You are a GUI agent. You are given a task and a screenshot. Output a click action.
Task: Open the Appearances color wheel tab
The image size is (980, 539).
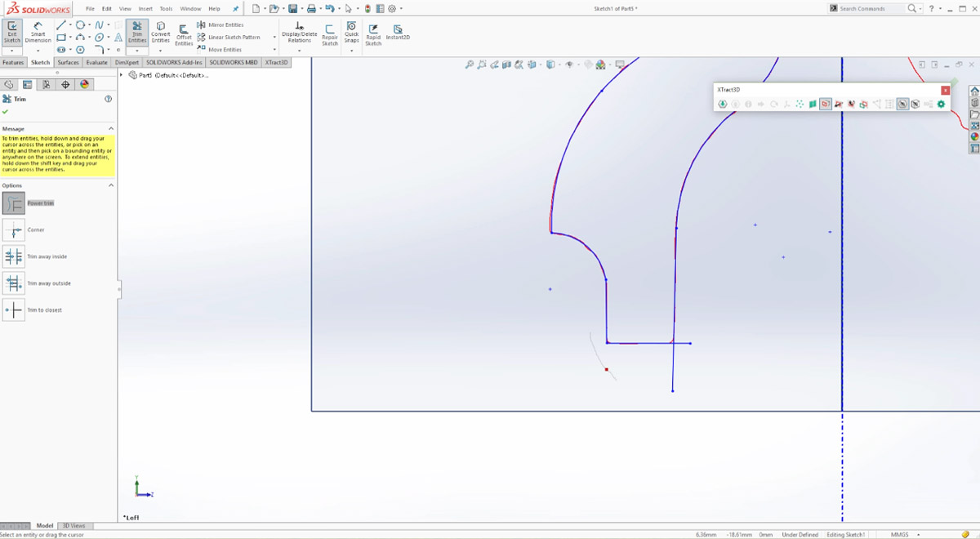84,84
